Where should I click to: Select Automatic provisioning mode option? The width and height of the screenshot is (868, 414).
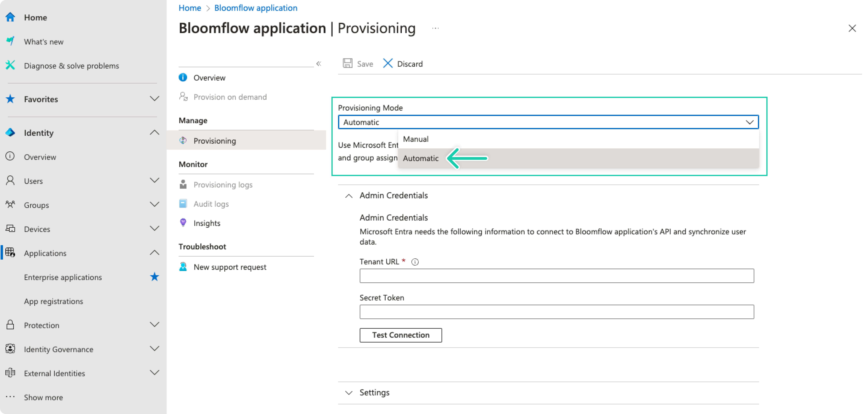click(578, 158)
